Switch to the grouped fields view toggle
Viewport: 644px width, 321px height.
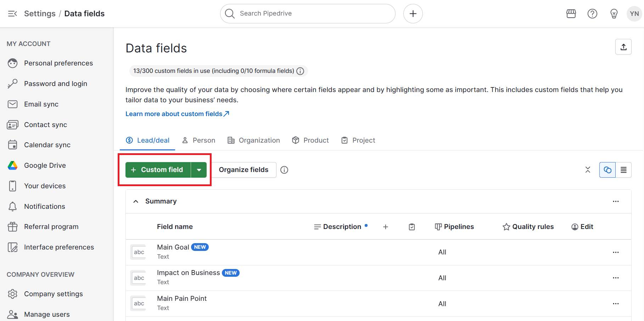[607, 170]
